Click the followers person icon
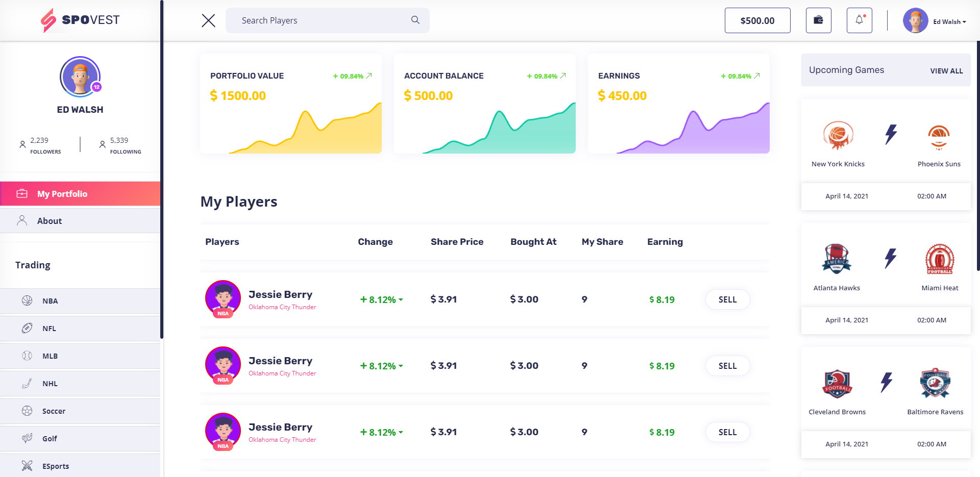 coord(22,144)
